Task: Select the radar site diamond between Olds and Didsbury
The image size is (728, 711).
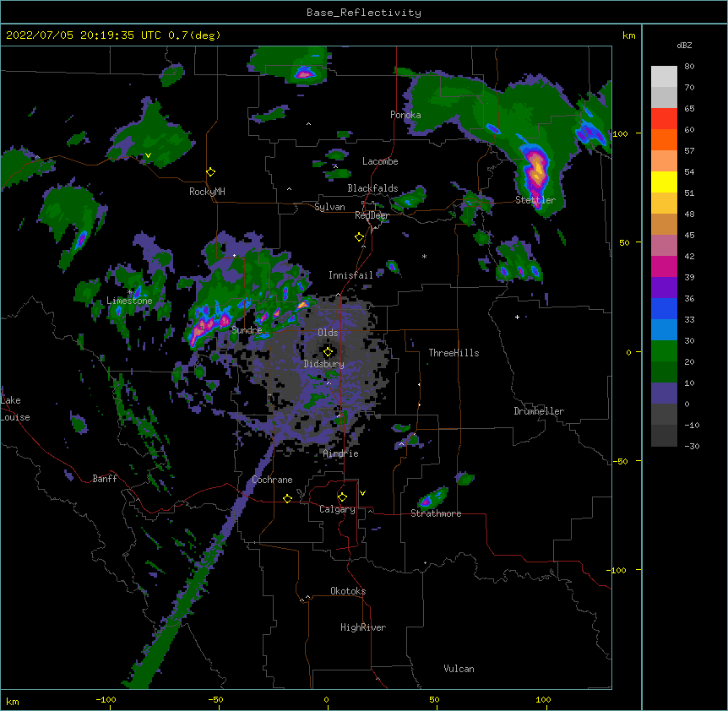Action: pos(328,351)
